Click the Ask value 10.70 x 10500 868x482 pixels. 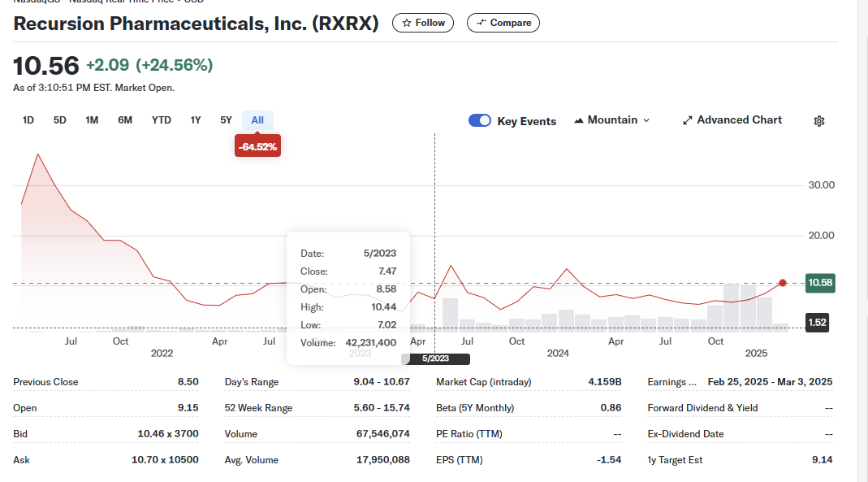[165, 460]
